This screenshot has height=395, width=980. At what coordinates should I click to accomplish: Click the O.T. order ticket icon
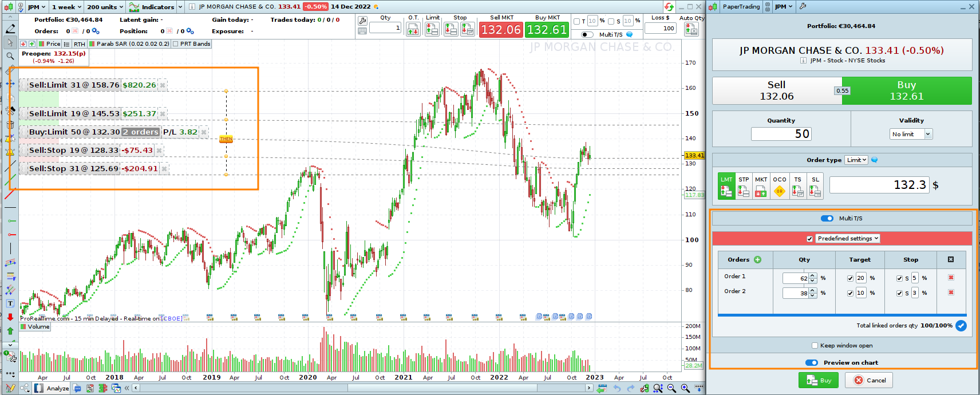pyautogui.click(x=413, y=29)
